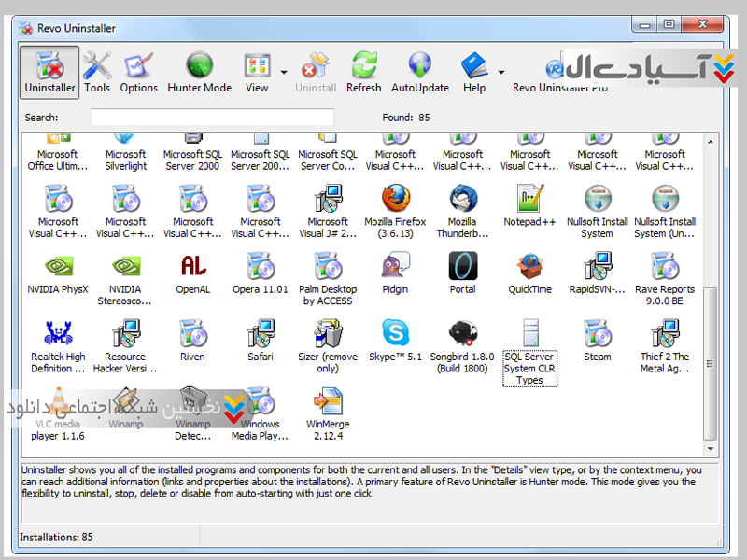This screenshot has width=747, height=560.
Task: Select the QuickTime program icon
Action: click(529, 275)
